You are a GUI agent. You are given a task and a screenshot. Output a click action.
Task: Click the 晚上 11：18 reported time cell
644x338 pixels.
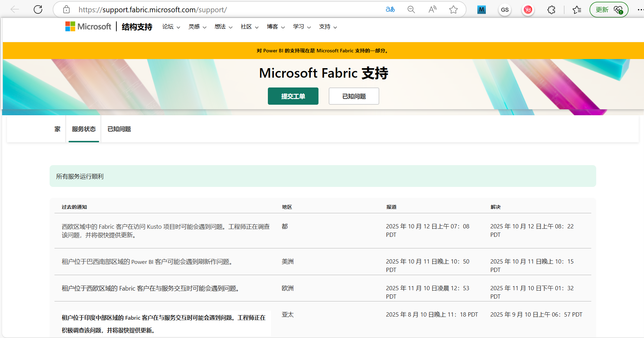pos(432,315)
